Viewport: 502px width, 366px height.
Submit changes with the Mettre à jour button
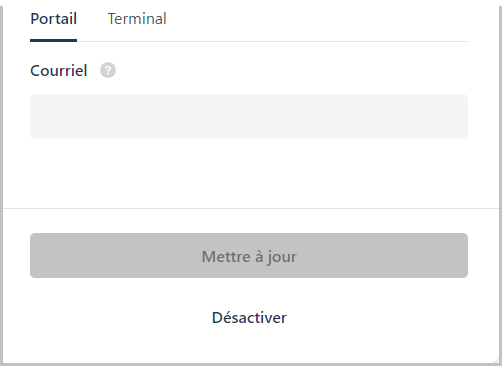249,256
